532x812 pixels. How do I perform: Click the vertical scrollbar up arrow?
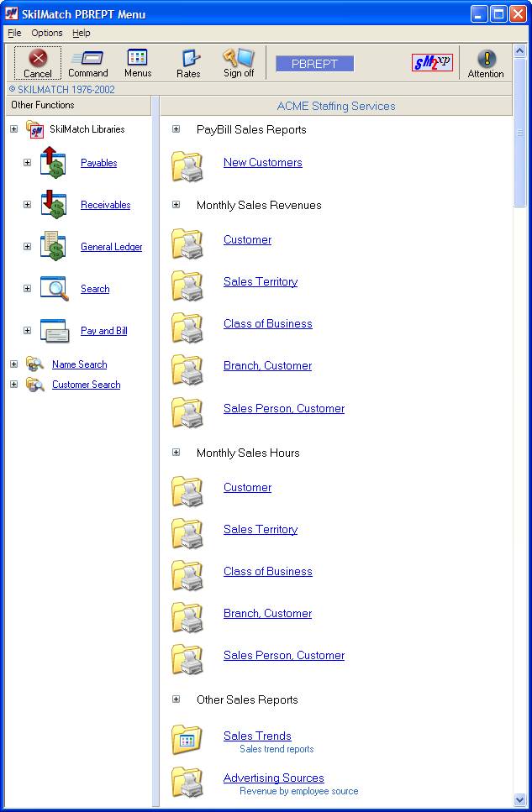click(x=519, y=50)
